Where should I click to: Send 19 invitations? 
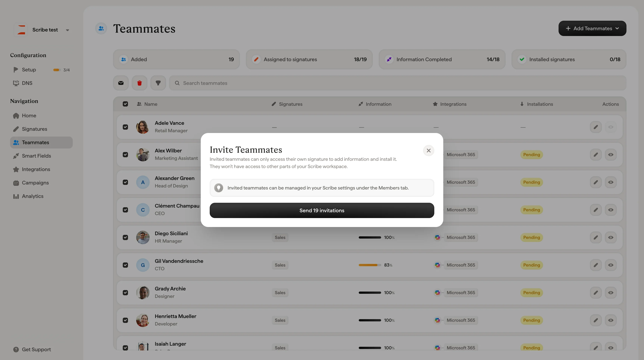pyautogui.click(x=322, y=210)
